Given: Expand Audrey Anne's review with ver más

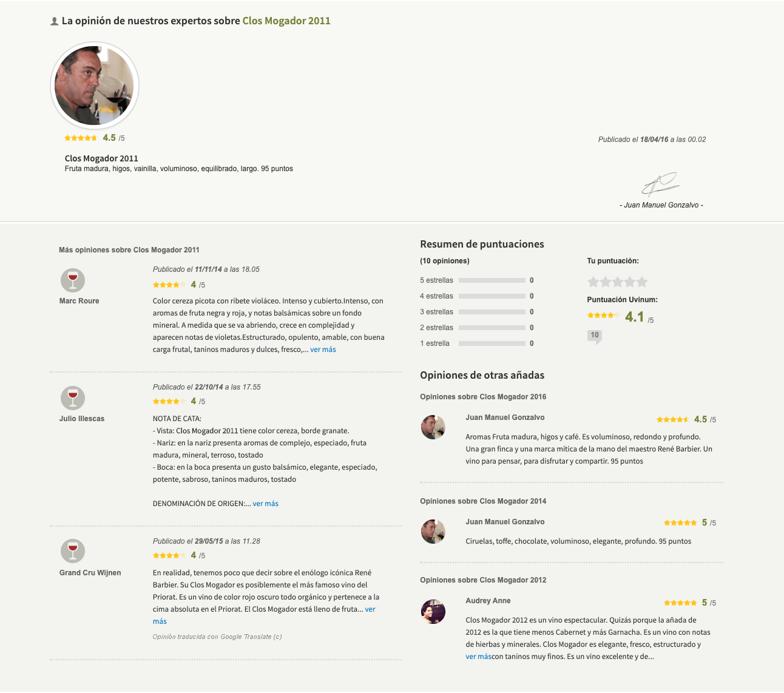Looking at the screenshot, I should pos(478,657).
